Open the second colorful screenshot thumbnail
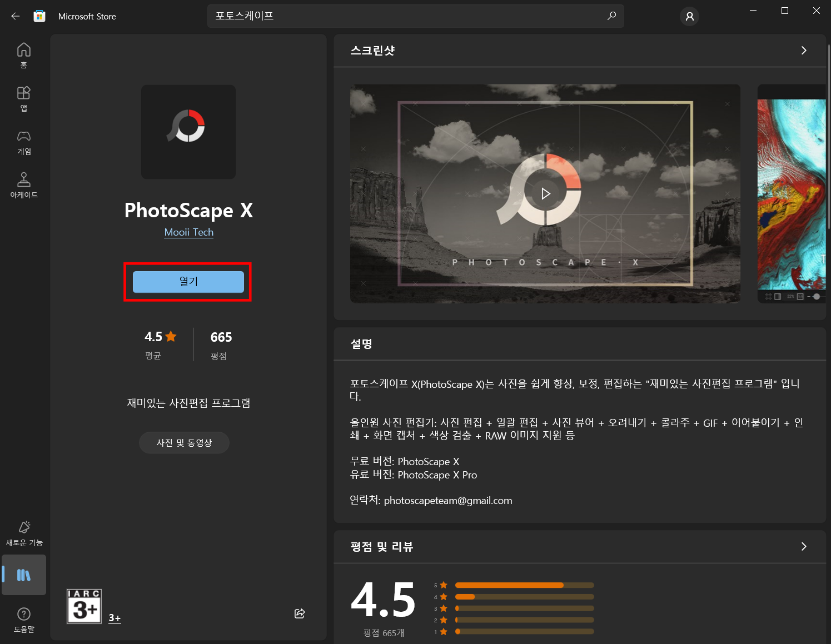The width and height of the screenshot is (831, 644). point(792,194)
